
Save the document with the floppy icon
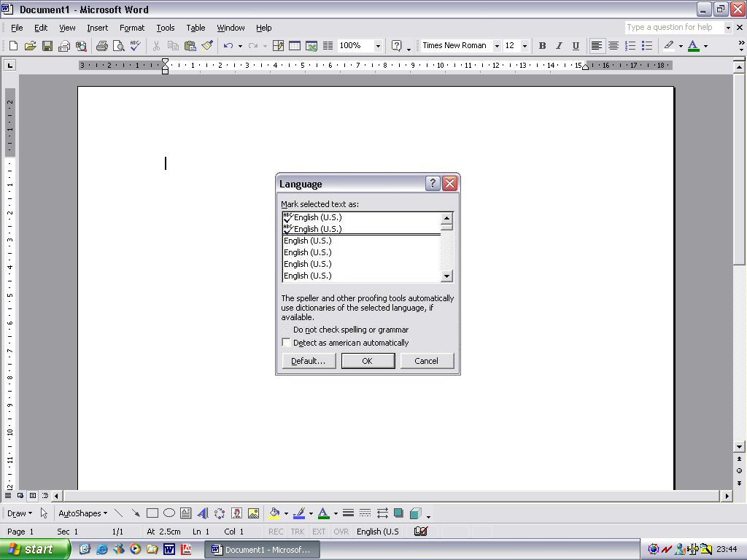(x=47, y=46)
